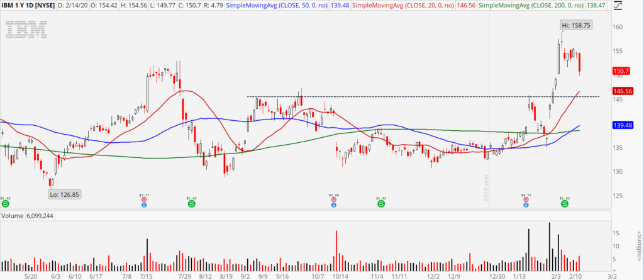
Task: Click the green dividend icon left of 5/20
Action: pyautogui.click(x=4, y=203)
